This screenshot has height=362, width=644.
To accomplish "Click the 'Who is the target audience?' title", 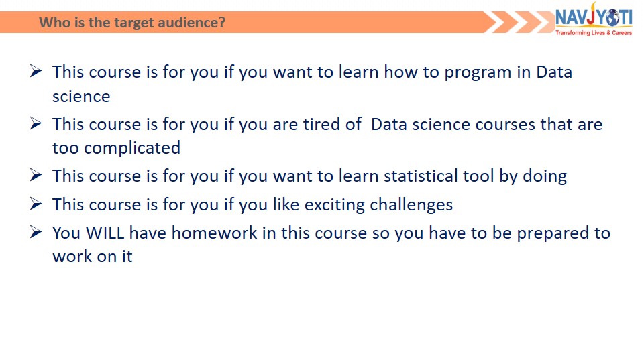I will [132, 23].
